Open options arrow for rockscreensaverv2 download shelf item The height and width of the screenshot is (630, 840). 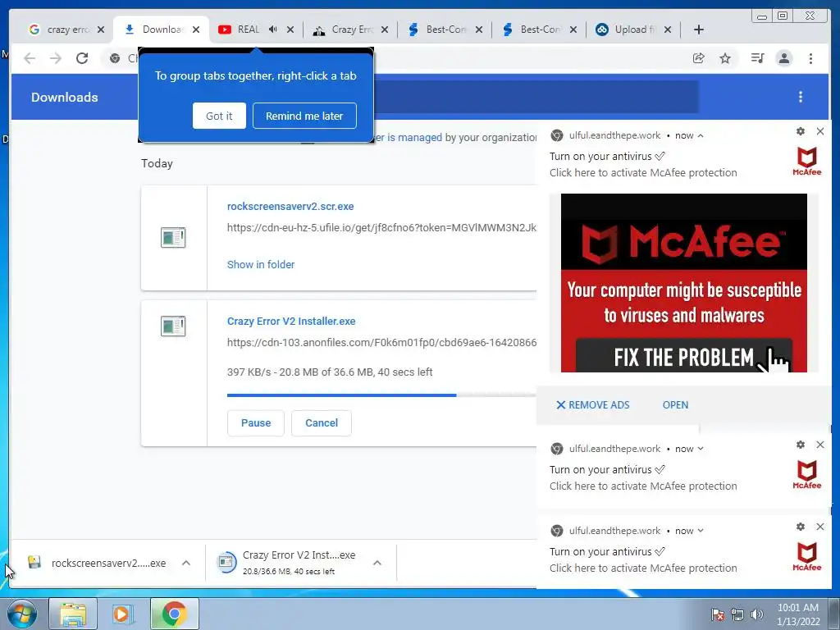coord(186,563)
